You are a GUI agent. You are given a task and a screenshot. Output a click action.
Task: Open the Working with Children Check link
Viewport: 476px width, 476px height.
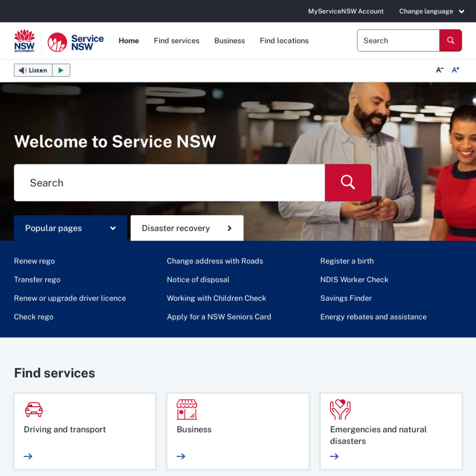click(x=216, y=298)
